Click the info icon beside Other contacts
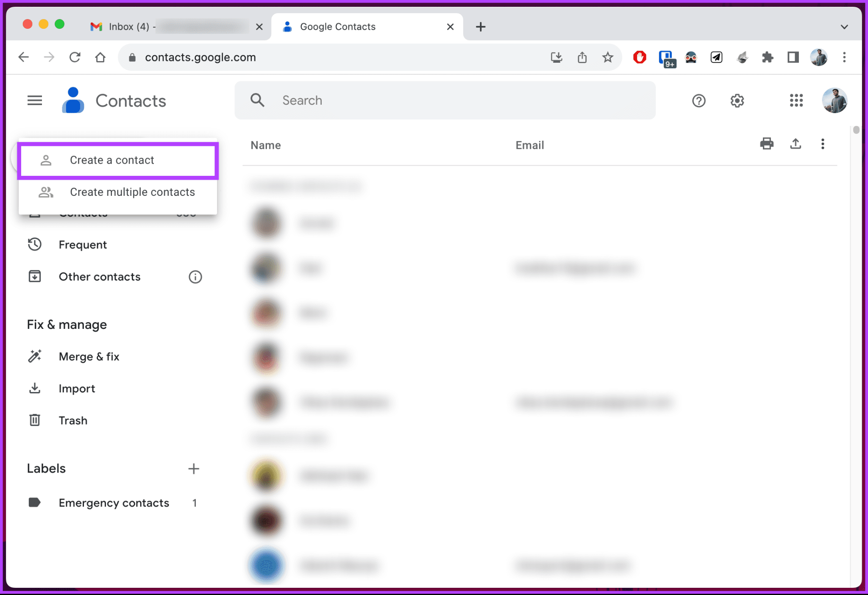868x595 pixels. (x=195, y=277)
